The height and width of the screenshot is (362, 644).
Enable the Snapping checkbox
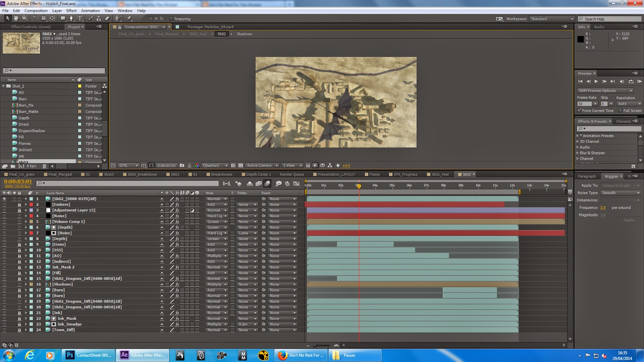(171, 19)
